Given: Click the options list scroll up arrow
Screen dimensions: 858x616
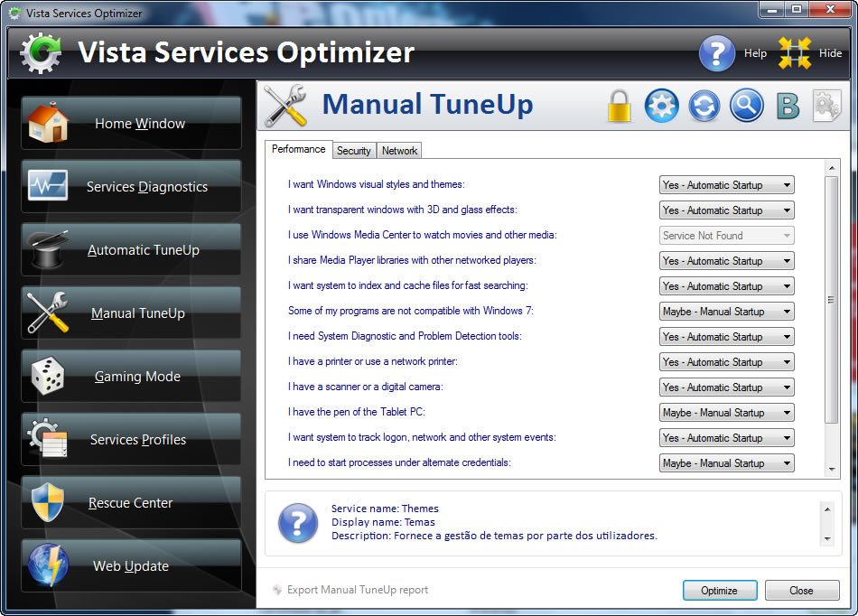Looking at the screenshot, I should point(832,168).
